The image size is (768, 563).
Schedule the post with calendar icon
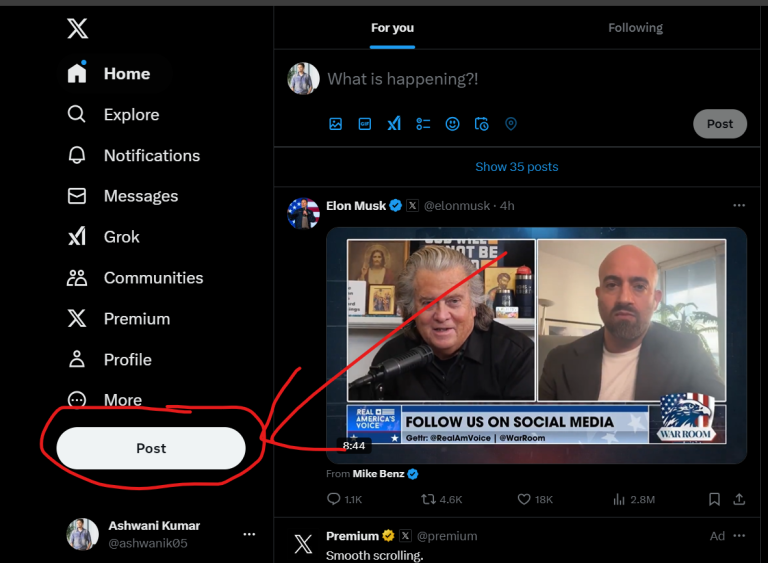(x=481, y=124)
